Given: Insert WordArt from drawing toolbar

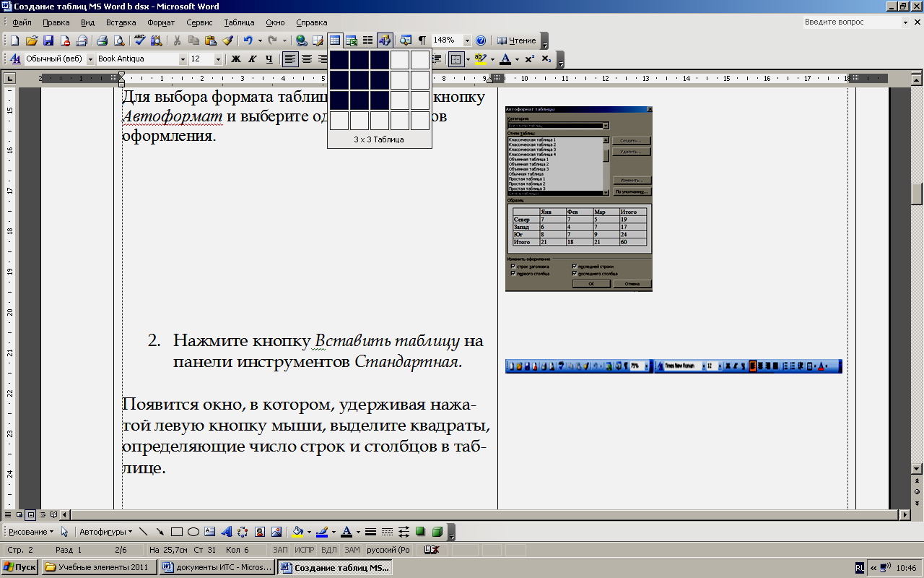Looking at the screenshot, I should pos(227,532).
